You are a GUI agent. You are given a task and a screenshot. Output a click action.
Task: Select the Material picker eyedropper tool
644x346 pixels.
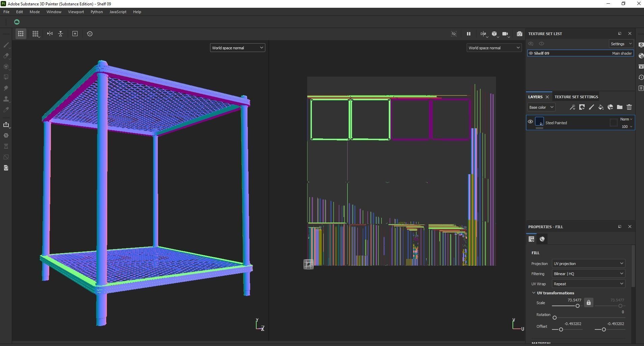(6, 110)
